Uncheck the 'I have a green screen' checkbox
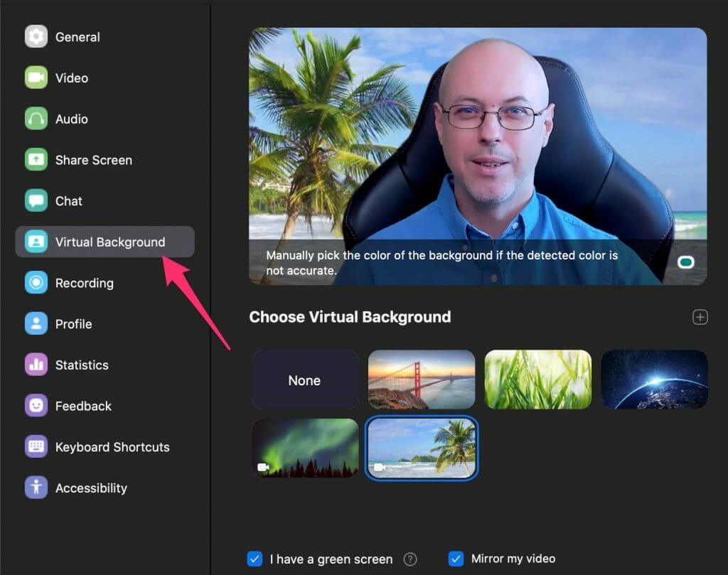This screenshot has height=575, width=728. (255, 559)
